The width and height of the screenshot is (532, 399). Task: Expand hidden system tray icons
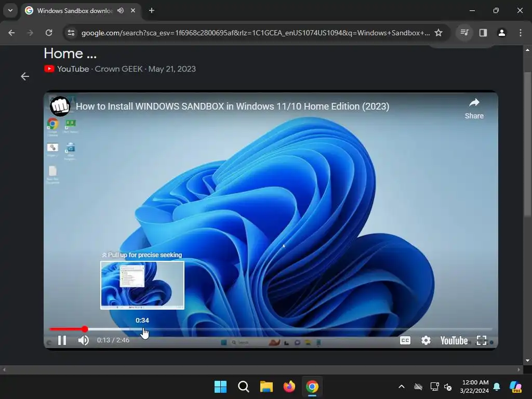[x=402, y=387]
